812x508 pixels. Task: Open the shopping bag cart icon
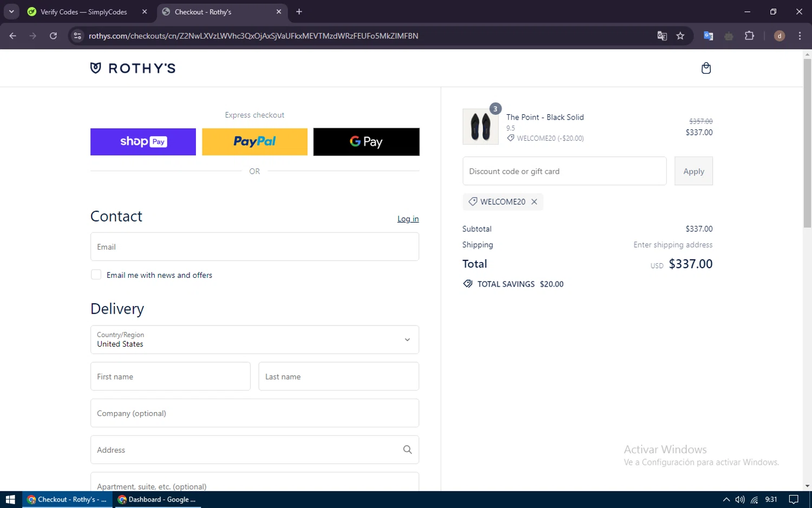(706, 68)
